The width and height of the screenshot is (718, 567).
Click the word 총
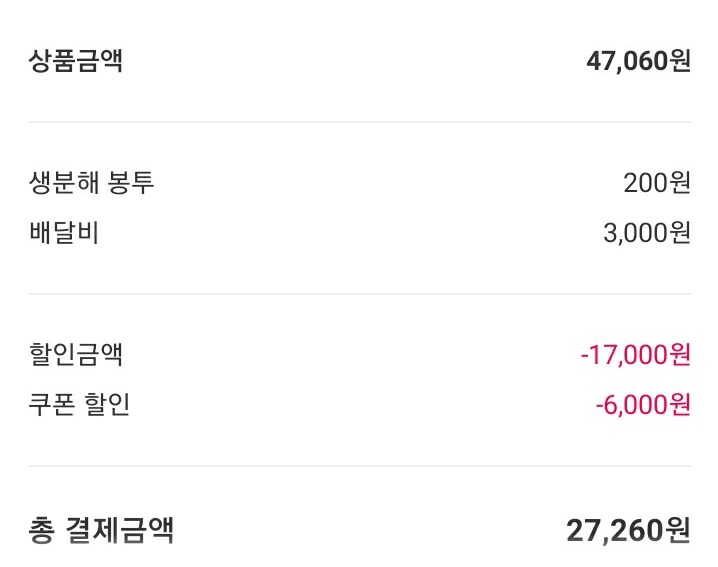click(41, 529)
